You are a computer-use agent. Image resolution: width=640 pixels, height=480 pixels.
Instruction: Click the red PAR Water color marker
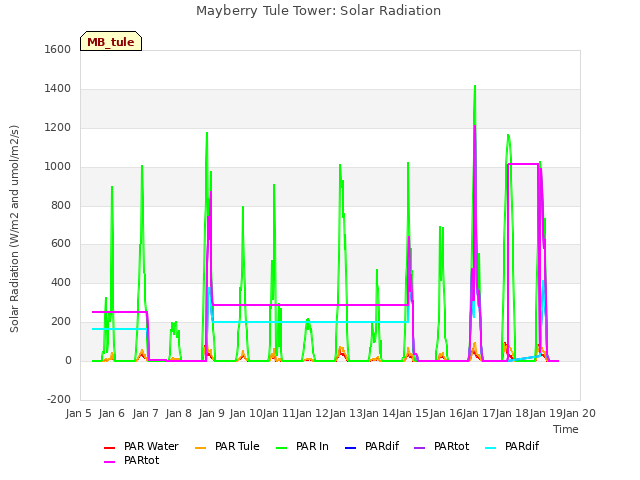[109, 448]
